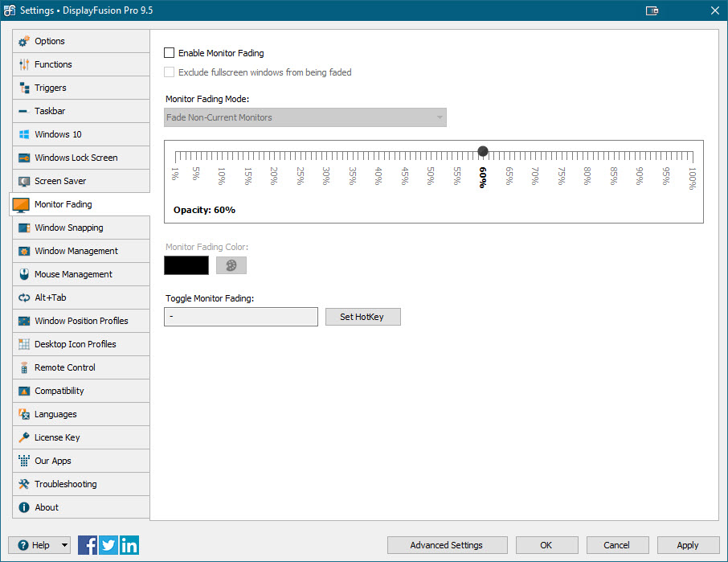Toggle Exclude fullscreen windows checkbox
Image resolution: width=728 pixels, height=562 pixels.
click(x=170, y=72)
